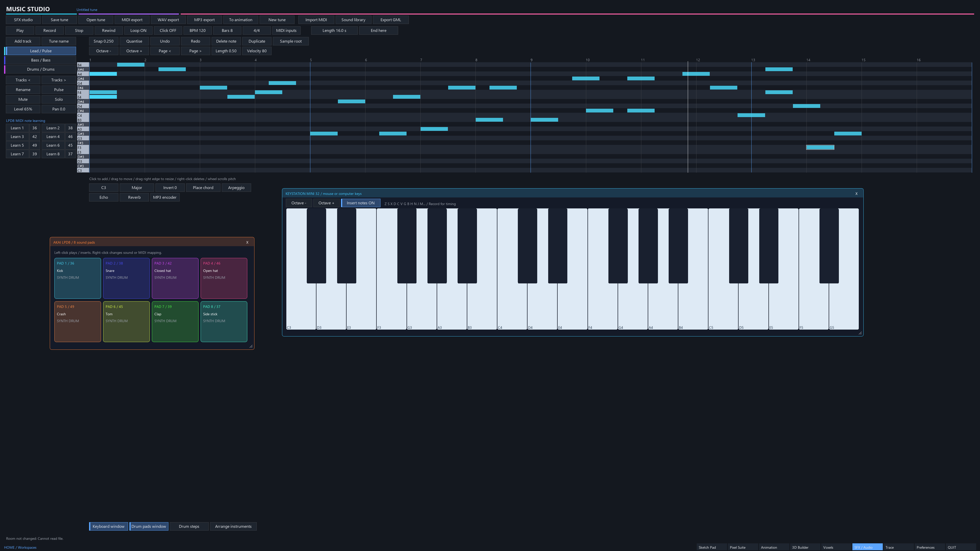The height and width of the screenshot is (551, 980).
Task: Export the tune via MIDI export
Action: point(132,20)
